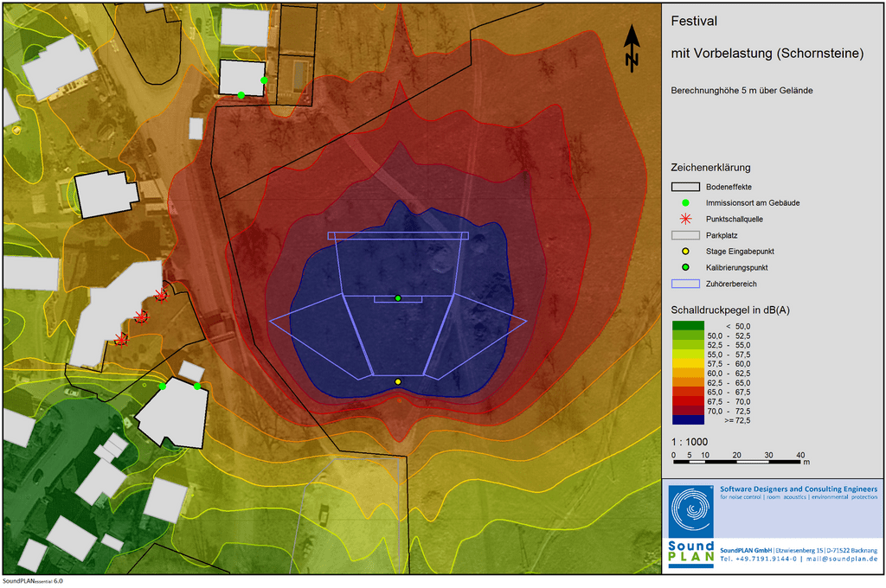Click the blue Zuhörerbereich legend symbol

[685, 284]
